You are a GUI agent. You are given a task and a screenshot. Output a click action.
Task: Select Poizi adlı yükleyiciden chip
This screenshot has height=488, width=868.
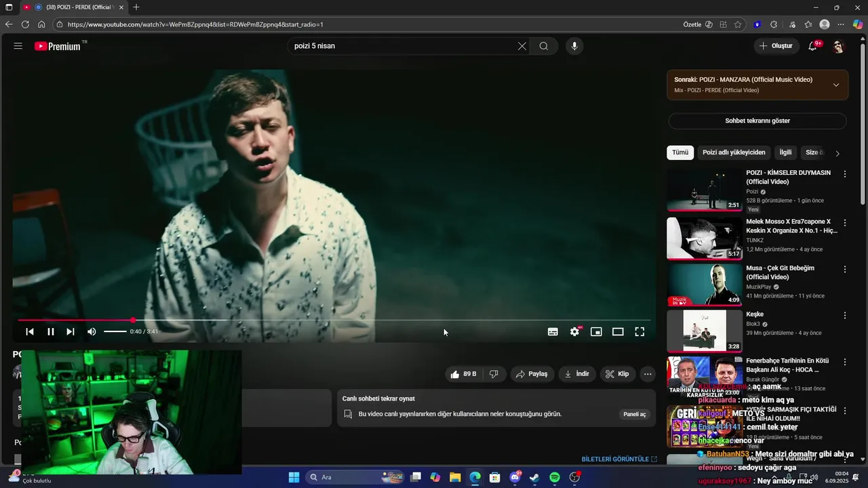pyautogui.click(x=734, y=152)
